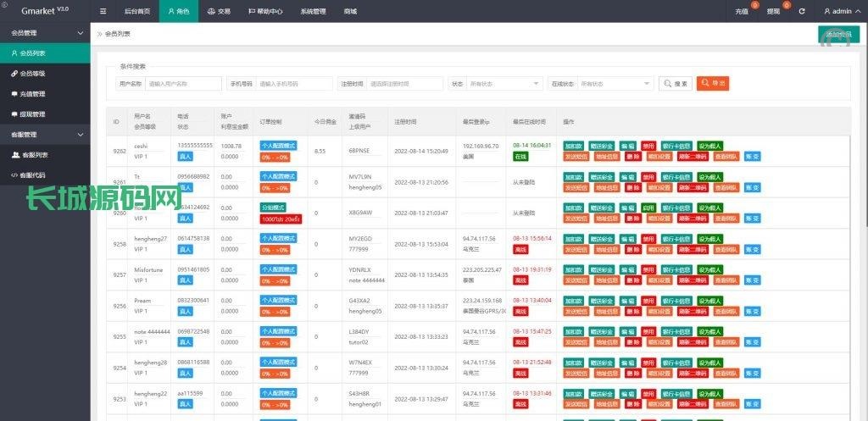The width and height of the screenshot is (868, 421).
Task: Open 客服代码 in the sidebar
Action: tap(34, 175)
